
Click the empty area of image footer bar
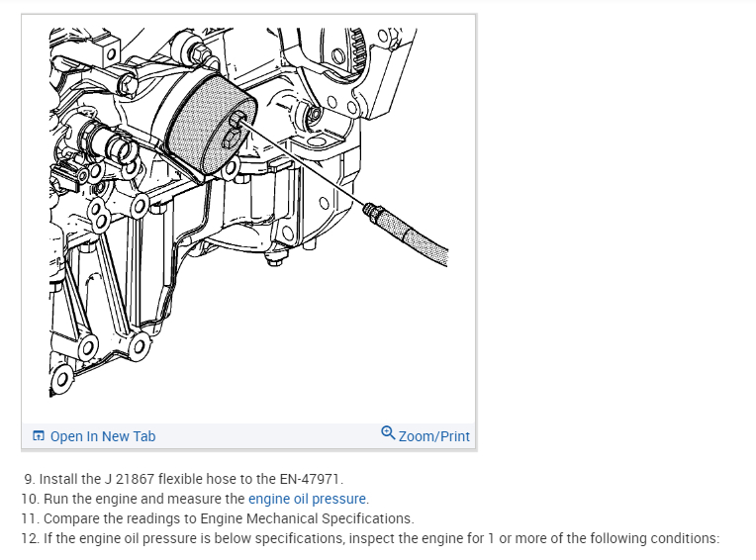click(x=267, y=436)
